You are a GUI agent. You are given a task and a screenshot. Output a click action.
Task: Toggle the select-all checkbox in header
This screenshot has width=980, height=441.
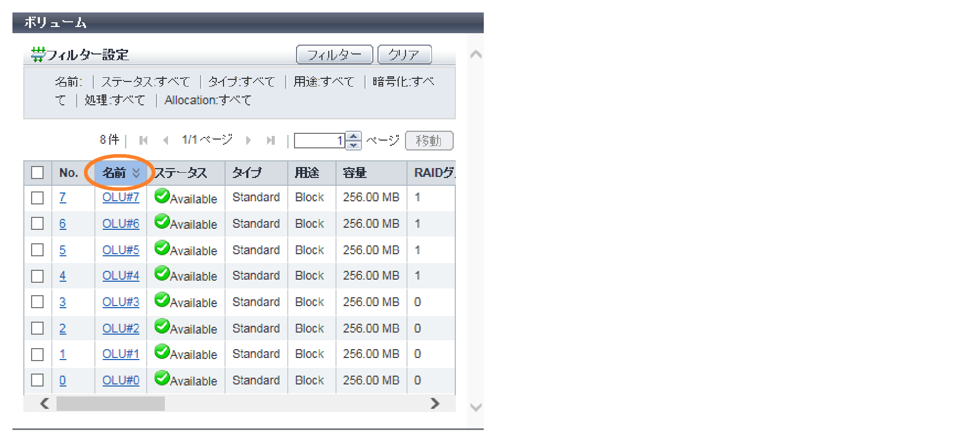tap(37, 173)
